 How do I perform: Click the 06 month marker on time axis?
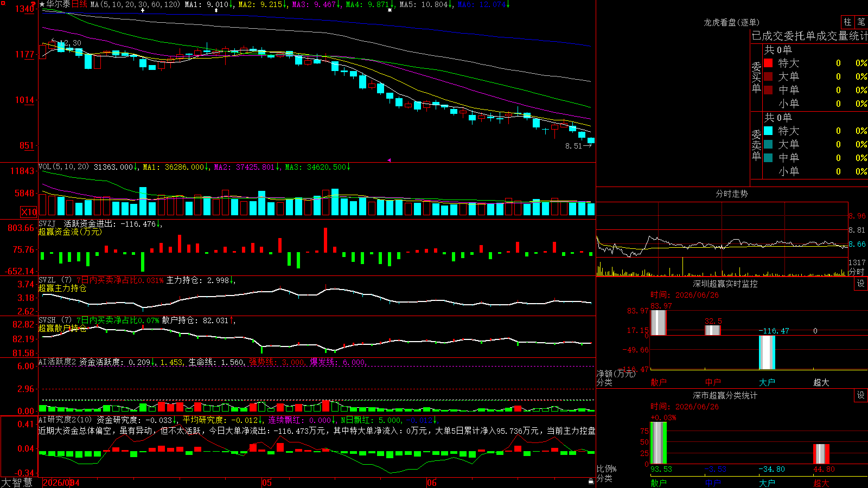pyautogui.click(x=431, y=483)
